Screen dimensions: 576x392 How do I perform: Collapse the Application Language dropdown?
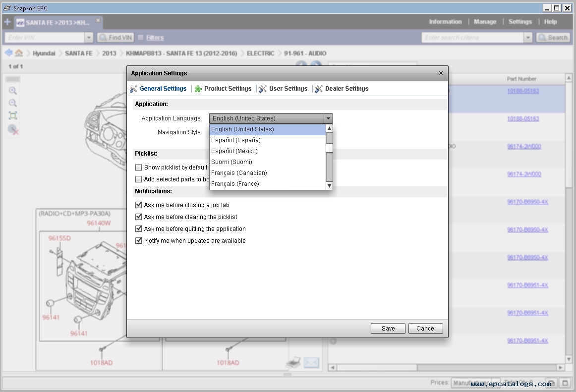(x=329, y=118)
